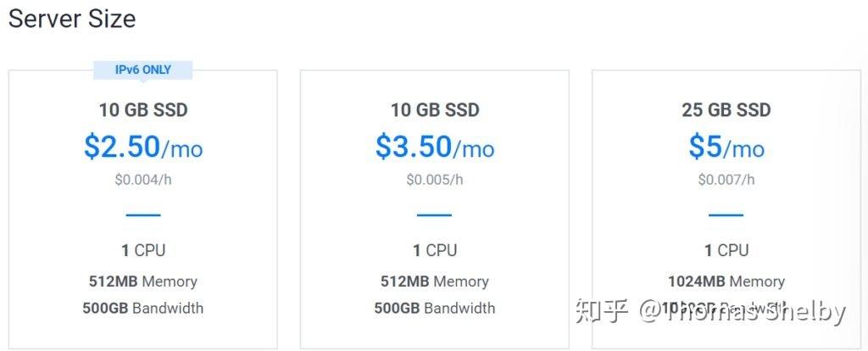Click the $0.007/h hourly rate

click(726, 179)
